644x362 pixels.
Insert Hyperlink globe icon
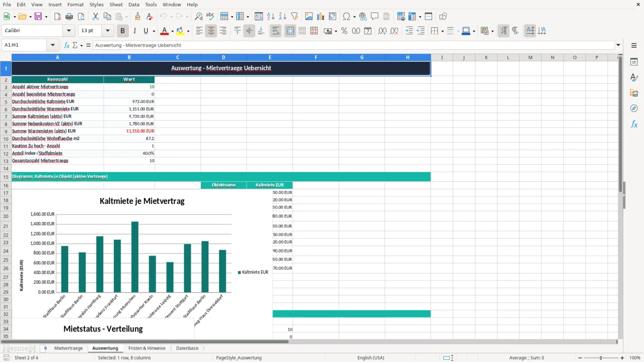pos(363,17)
